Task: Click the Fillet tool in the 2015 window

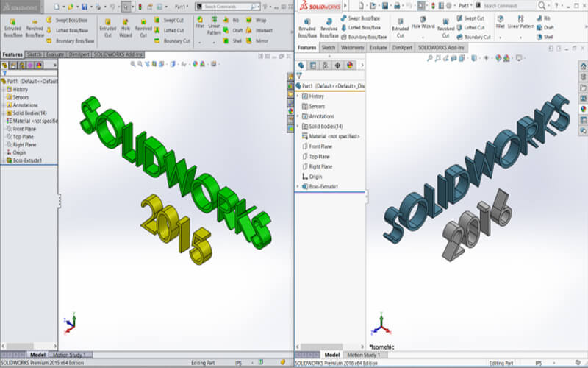Action: [200, 22]
